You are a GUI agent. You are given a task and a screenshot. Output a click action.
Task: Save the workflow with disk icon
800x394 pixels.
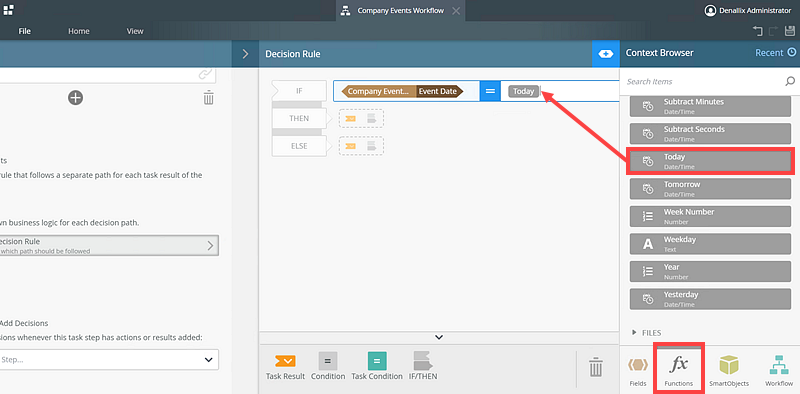tap(789, 31)
